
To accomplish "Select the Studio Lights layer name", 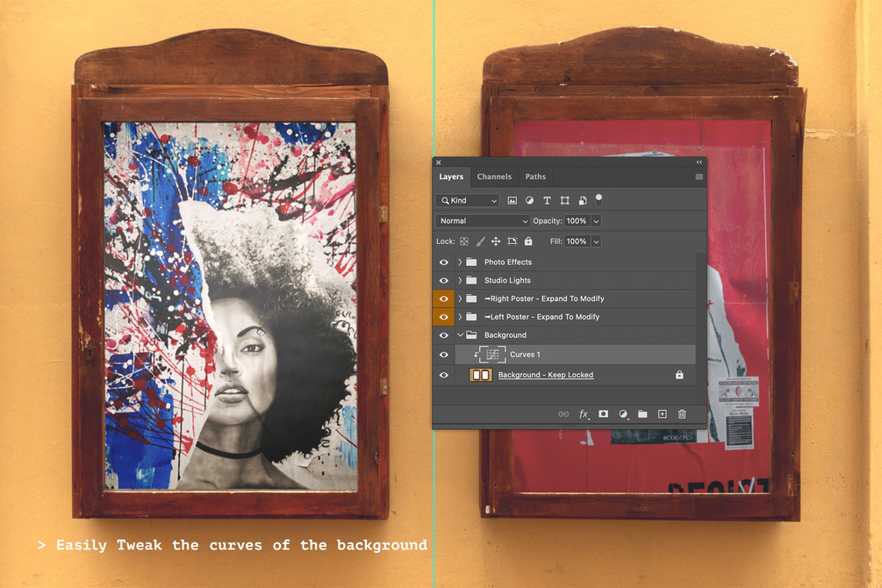I will point(507,280).
